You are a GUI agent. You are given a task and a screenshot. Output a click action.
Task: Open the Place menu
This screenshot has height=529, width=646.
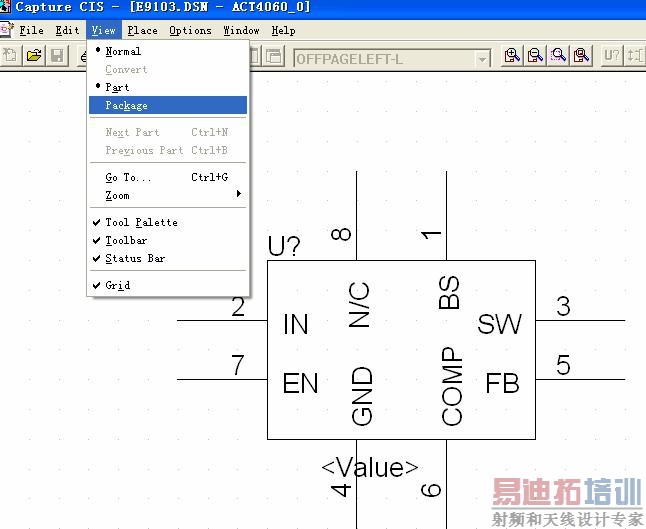tap(143, 30)
